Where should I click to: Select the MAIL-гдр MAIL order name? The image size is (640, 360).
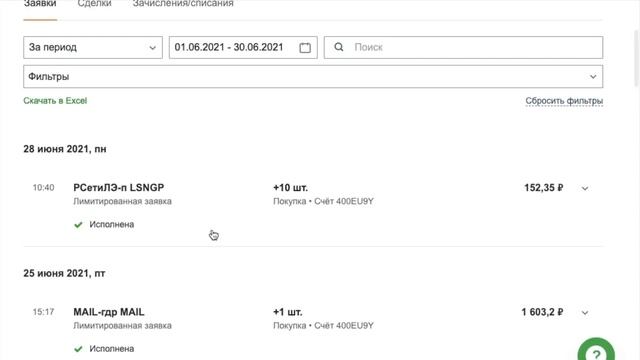pyautogui.click(x=109, y=312)
